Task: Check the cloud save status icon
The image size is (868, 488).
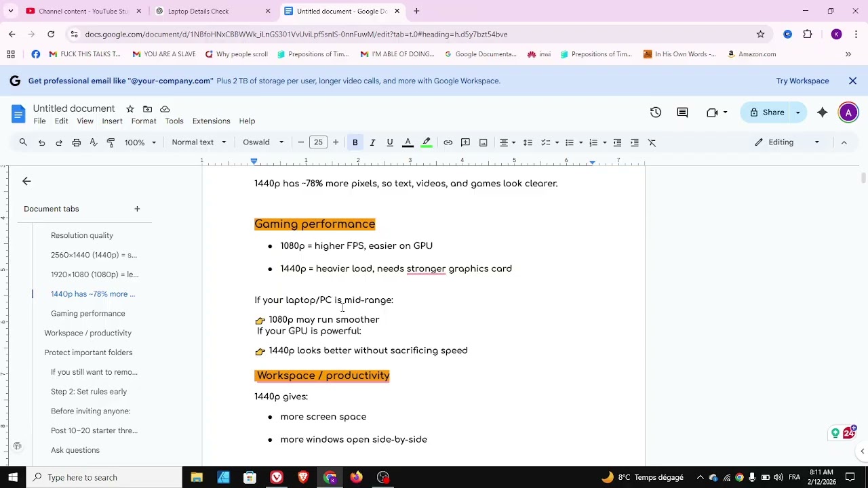Action: tap(165, 108)
